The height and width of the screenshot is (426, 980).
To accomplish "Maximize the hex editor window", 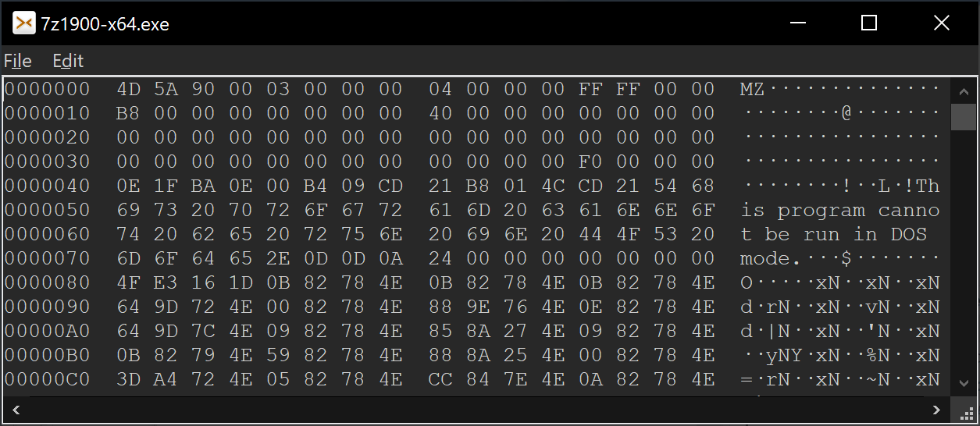I will click(869, 23).
